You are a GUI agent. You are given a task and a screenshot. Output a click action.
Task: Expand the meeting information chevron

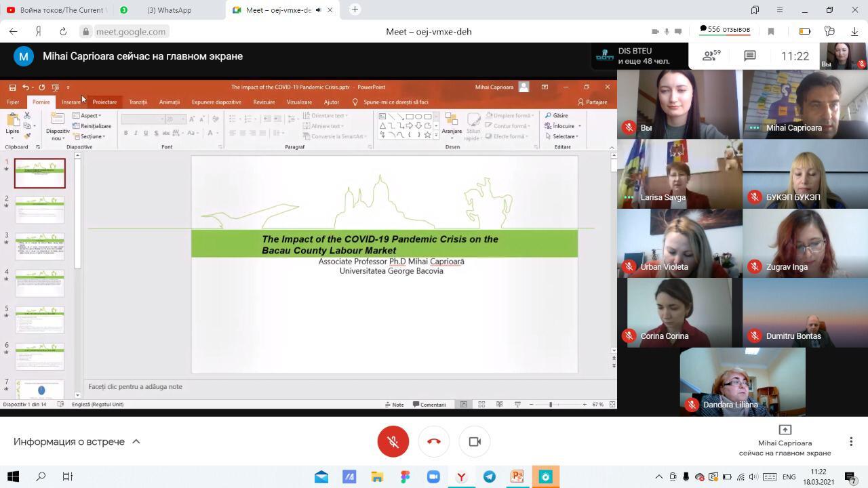[x=136, y=441]
